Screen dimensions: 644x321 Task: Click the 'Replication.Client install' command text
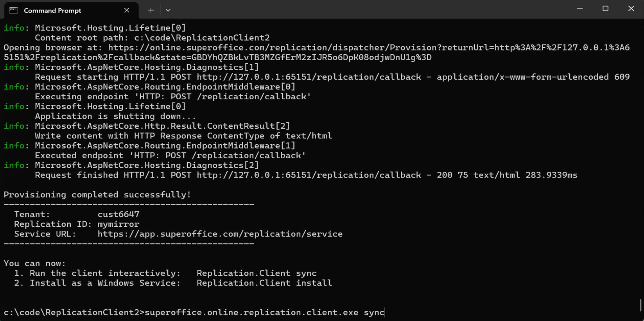click(x=264, y=283)
